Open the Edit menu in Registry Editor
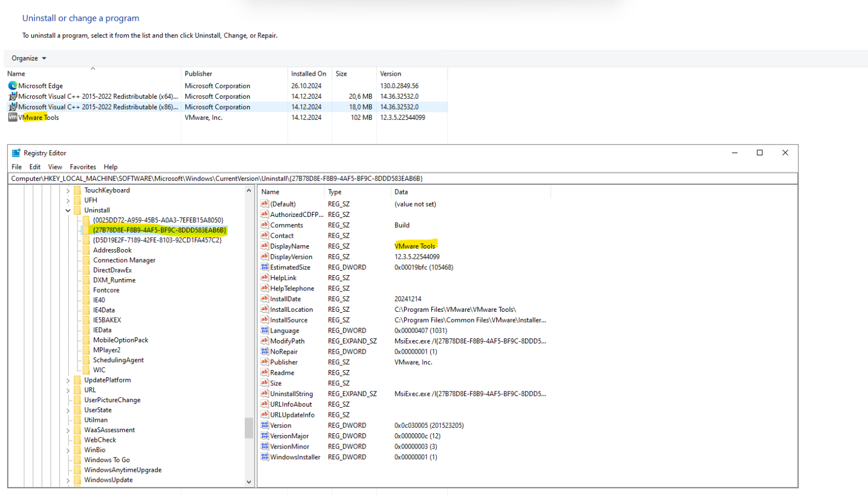868x496 pixels. tap(34, 167)
